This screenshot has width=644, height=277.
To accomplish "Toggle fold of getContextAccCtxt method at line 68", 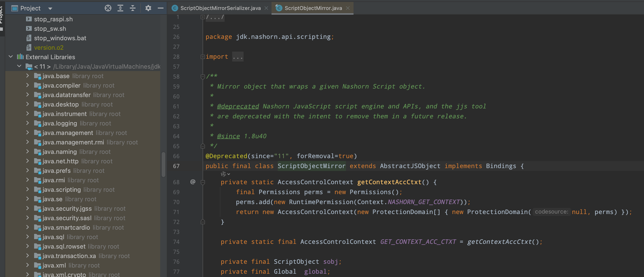I will (x=203, y=182).
